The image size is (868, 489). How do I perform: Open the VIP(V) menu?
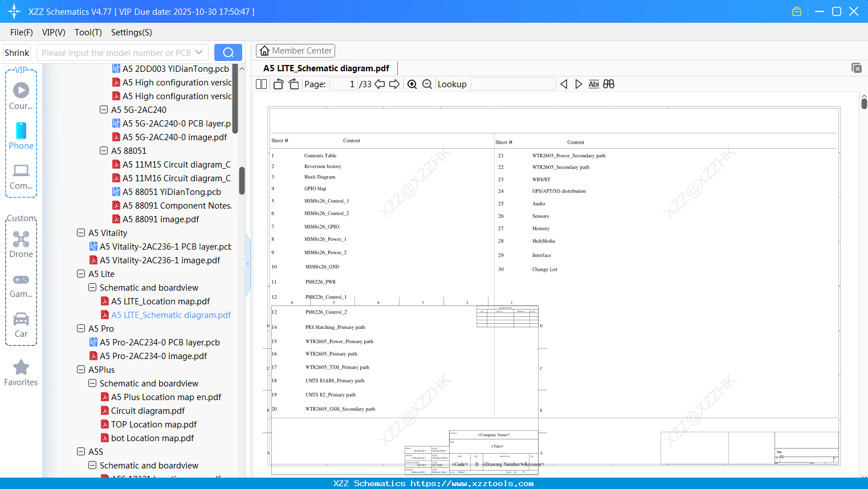[x=54, y=32]
